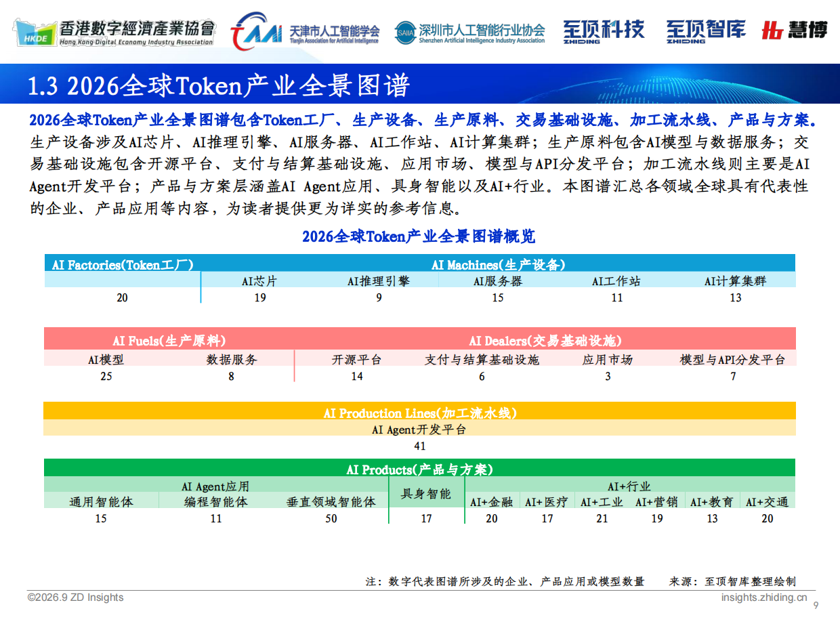The width and height of the screenshot is (840, 630).
Task: Select the "AI+教育" column label
Action: [712, 502]
